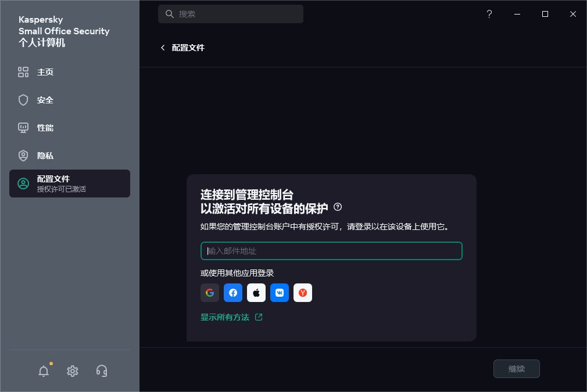Sign in with Facebook
Screen dimensions: 587x392
coord(233,293)
